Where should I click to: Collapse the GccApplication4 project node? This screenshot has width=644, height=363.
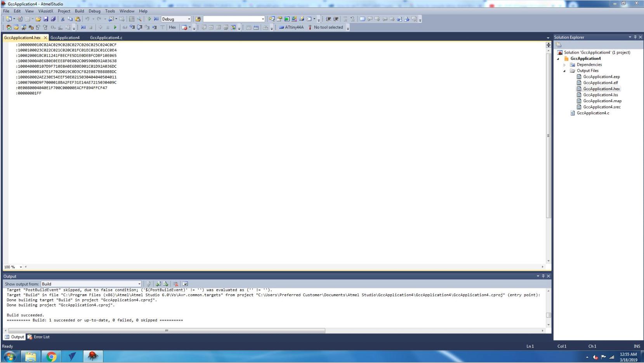pyautogui.click(x=558, y=59)
